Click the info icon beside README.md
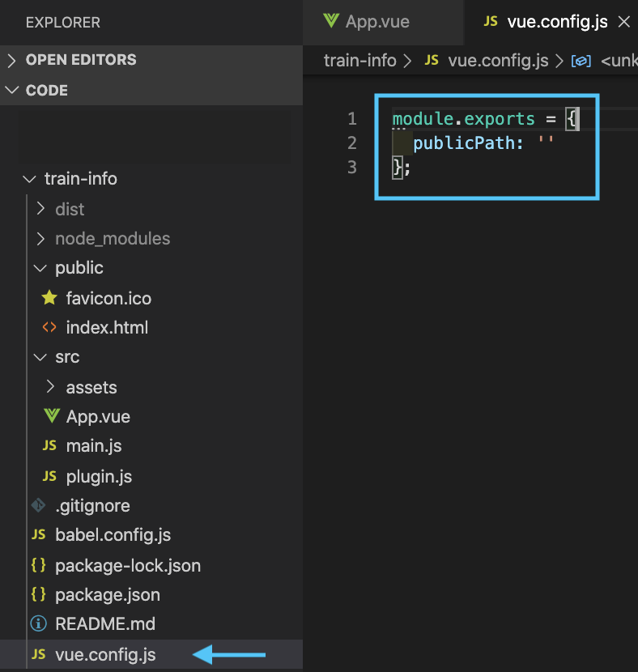Screen dimensions: 638x672 coord(38,624)
